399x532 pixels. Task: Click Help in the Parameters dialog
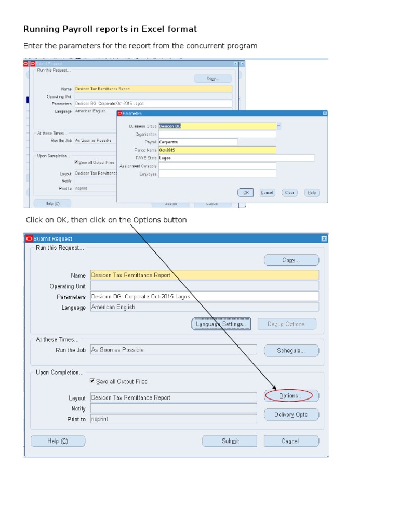tap(312, 193)
